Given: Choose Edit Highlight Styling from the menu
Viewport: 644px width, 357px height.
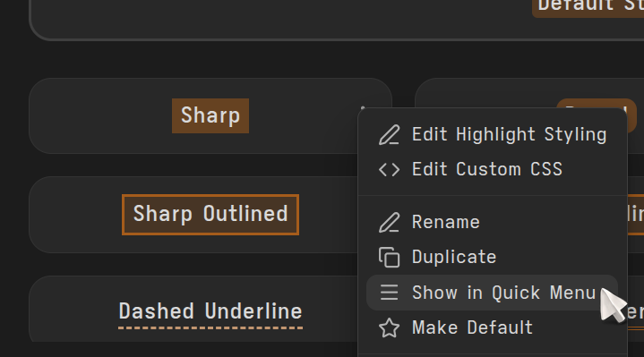Looking at the screenshot, I should click(492, 134).
